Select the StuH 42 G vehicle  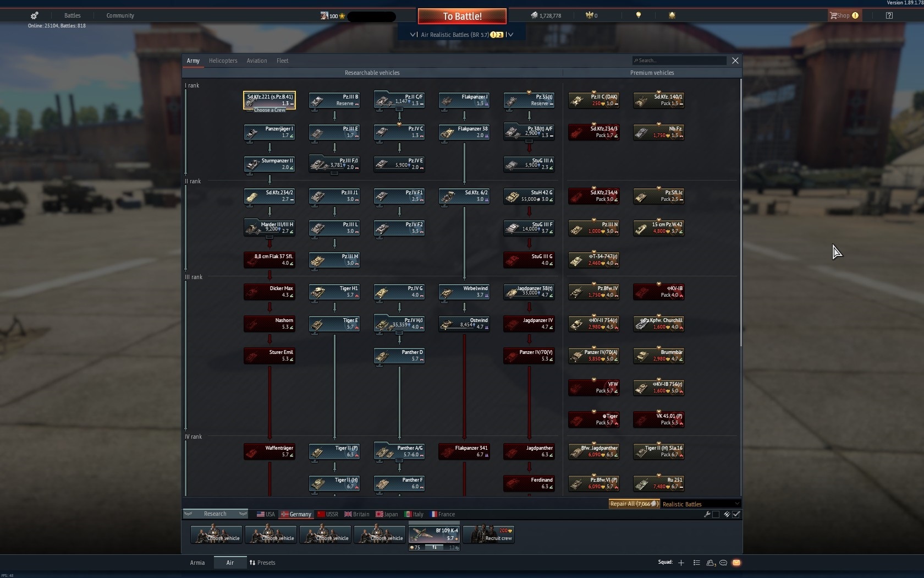click(x=529, y=196)
